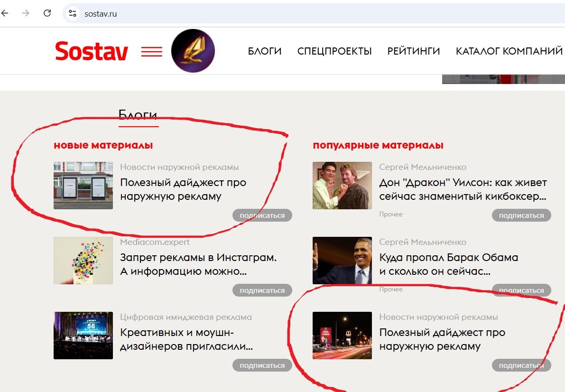The height and width of the screenshot is (392, 565).
Task: Reload the page with refresh icon
Action: pyautogui.click(x=47, y=13)
